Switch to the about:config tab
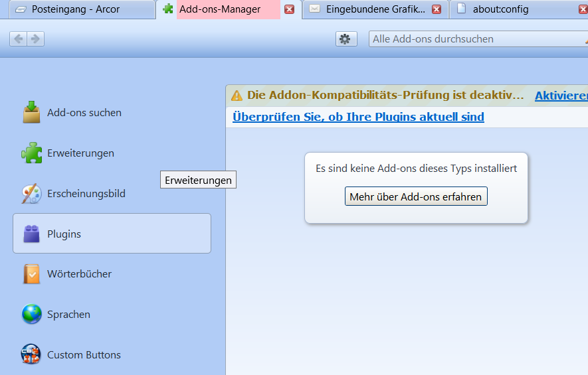This screenshot has height=375, width=588. [x=519, y=9]
